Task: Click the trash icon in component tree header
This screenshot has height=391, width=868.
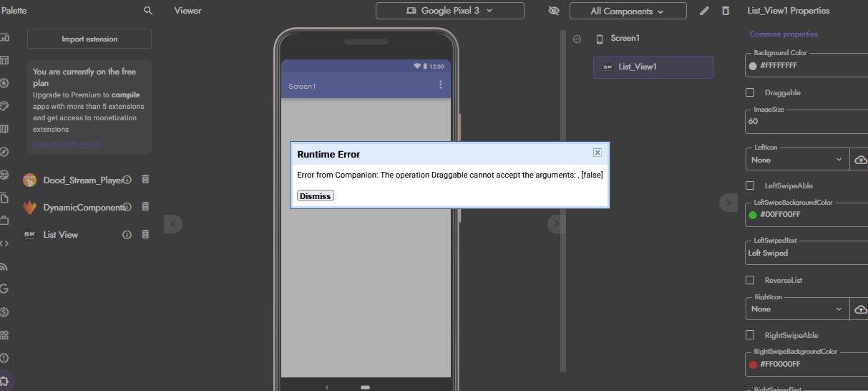Action: [x=726, y=11]
